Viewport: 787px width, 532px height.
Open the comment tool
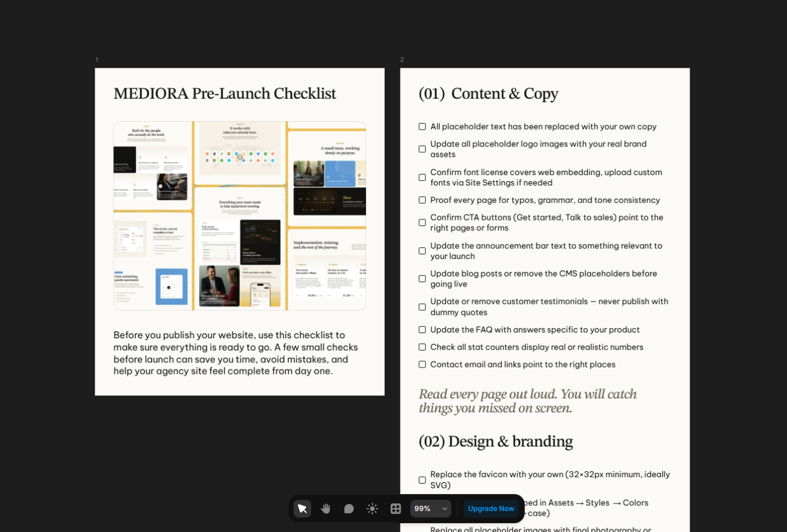coord(349,509)
